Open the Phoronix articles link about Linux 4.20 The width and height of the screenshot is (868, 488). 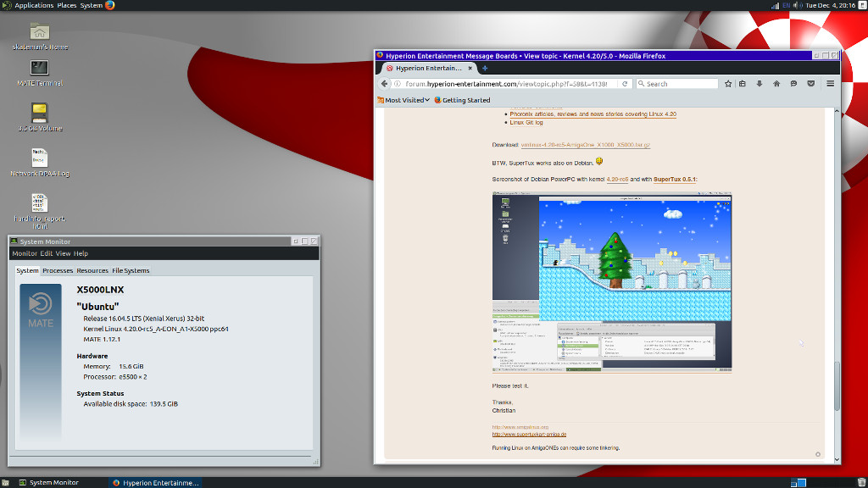593,114
